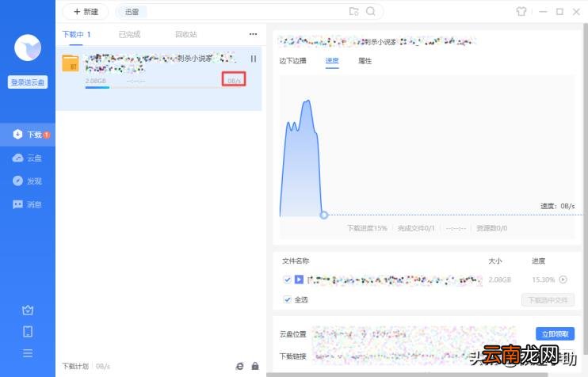Open the hamburger main menu icon
Image resolution: width=588 pixels, height=377 pixels.
[x=28, y=353]
